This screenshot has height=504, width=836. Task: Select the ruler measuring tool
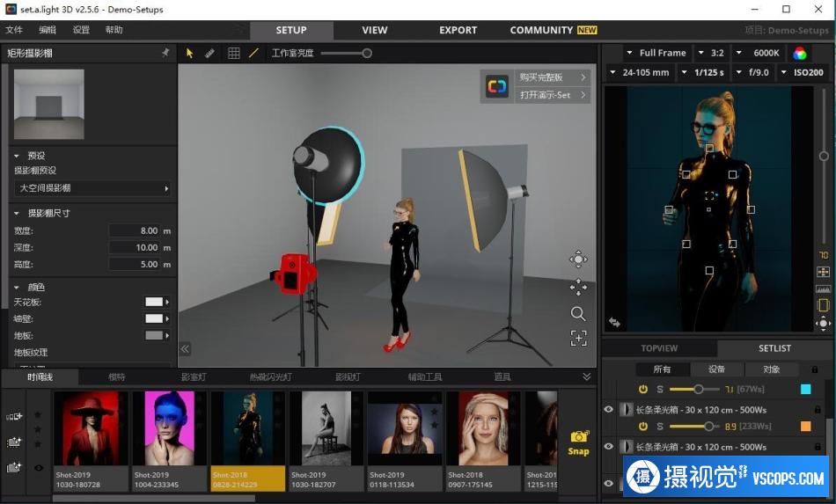tap(209, 53)
